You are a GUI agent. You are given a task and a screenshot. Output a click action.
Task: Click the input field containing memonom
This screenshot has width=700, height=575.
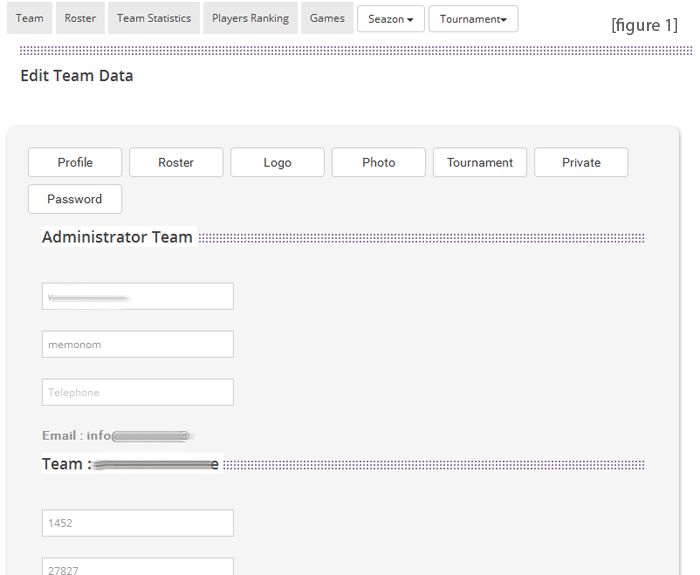pos(138,344)
